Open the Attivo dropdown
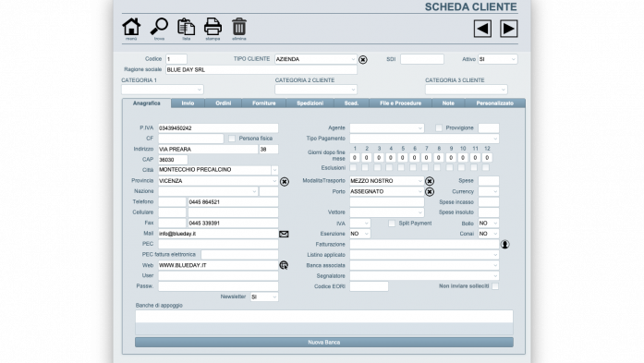The image size is (644, 363). pyautogui.click(x=497, y=59)
